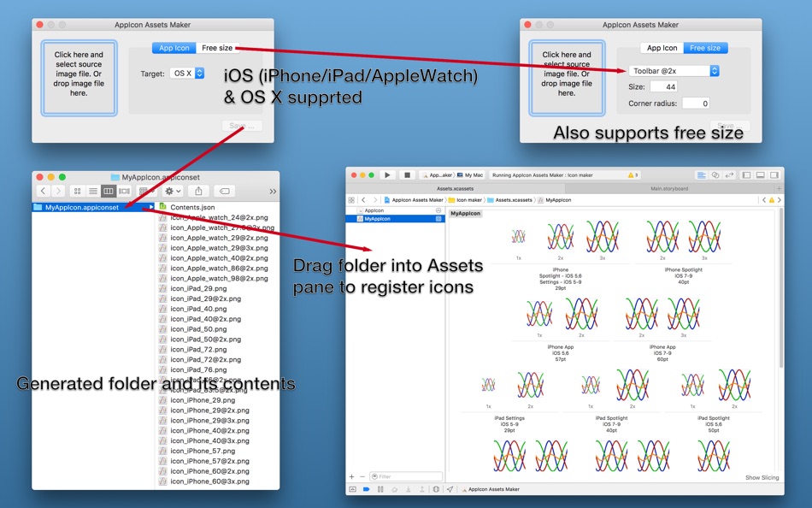
Task: Switch to Main.storyboard tab in Xcode
Action: [669, 189]
